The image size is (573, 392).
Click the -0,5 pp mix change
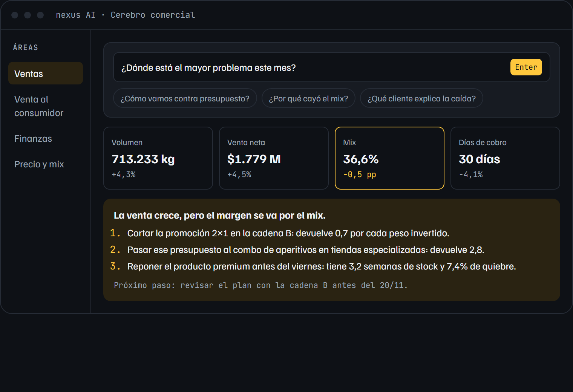[x=360, y=175]
